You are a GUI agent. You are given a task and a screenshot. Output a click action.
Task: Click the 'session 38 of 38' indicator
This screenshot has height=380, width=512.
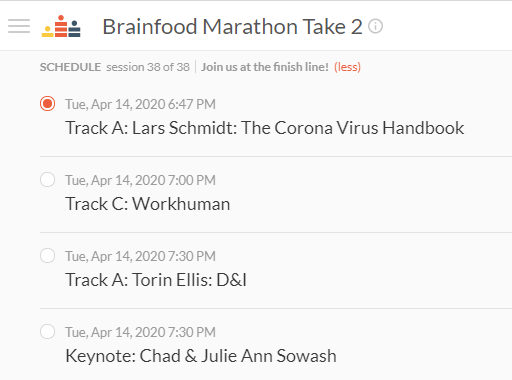pyautogui.click(x=148, y=67)
